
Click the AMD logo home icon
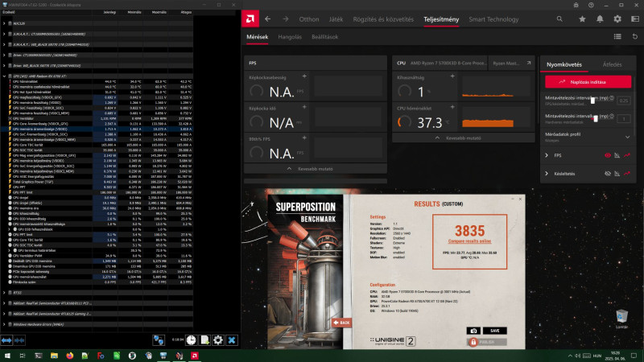(250, 19)
